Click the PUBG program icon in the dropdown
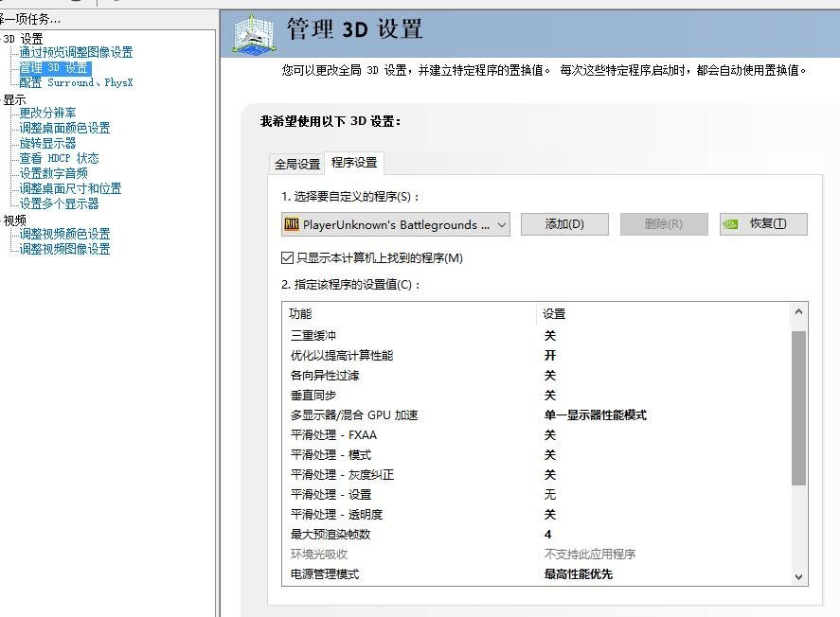The height and width of the screenshot is (617, 840). [x=292, y=224]
